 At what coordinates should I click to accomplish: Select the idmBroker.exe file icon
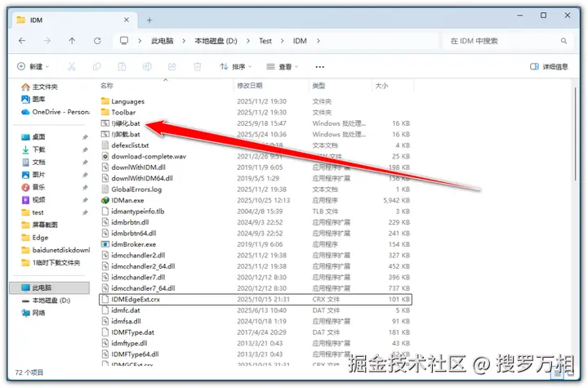[x=105, y=244]
